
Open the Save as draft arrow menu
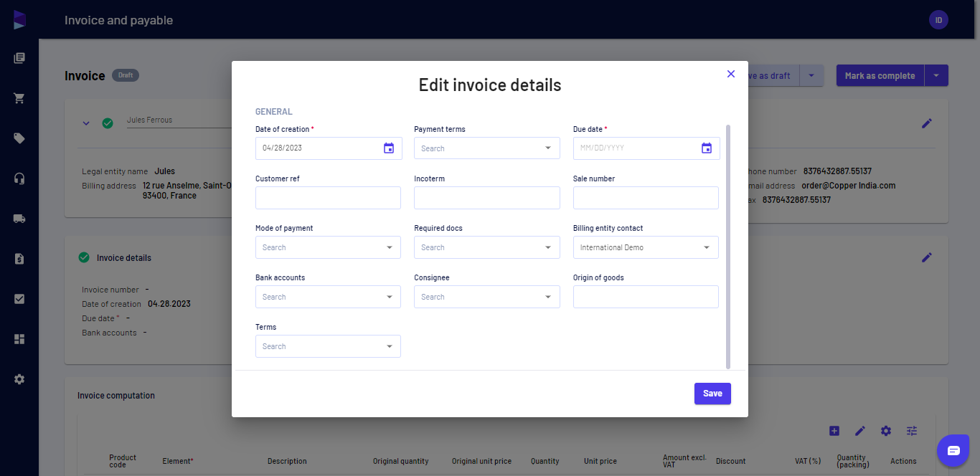[x=811, y=75]
